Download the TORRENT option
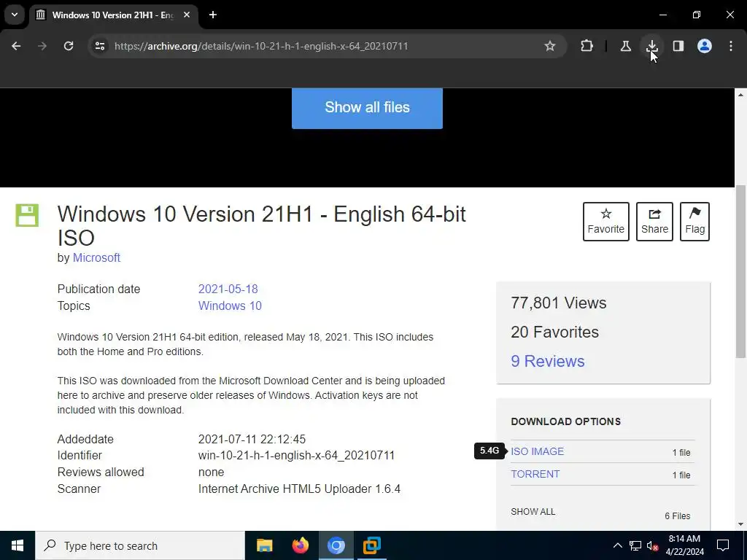This screenshot has height=560, width=747. click(535, 474)
